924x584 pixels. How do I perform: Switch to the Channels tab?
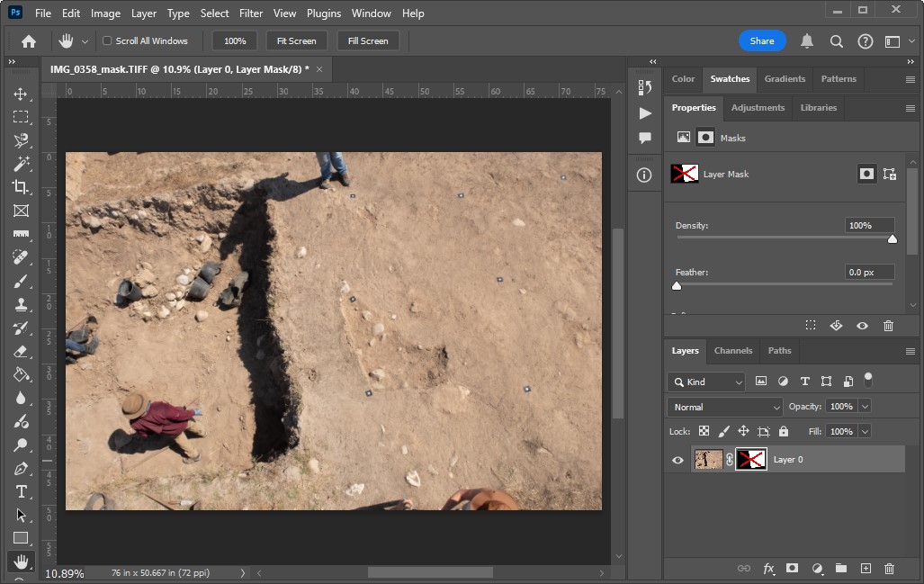click(x=732, y=351)
